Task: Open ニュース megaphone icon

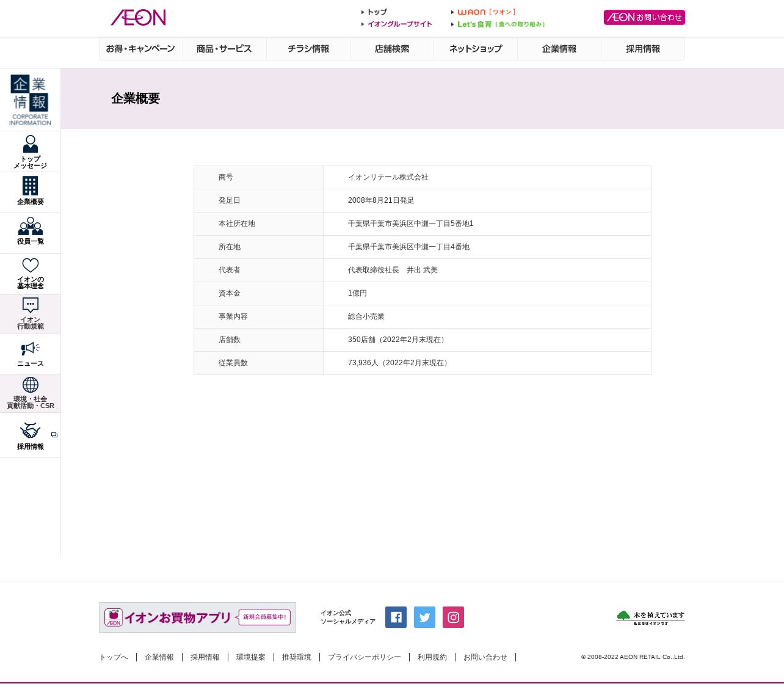Action: [31, 349]
